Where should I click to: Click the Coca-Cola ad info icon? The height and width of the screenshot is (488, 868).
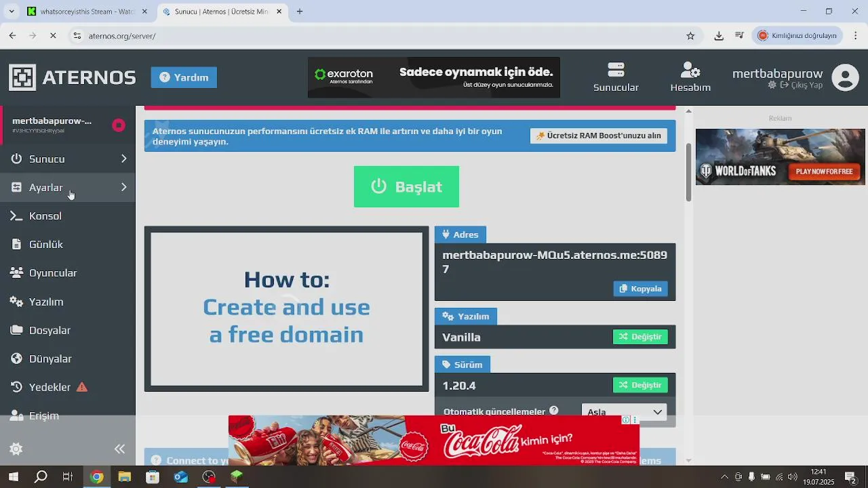[625, 420]
